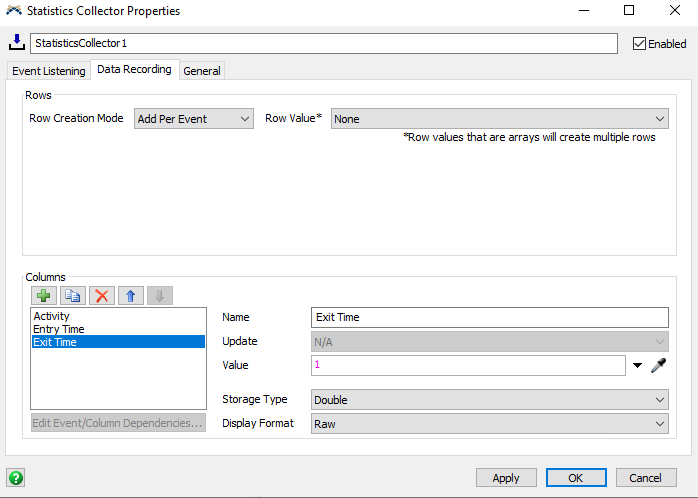Switch to the General tab
Screen dimensions: 698x498
(x=202, y=71)
